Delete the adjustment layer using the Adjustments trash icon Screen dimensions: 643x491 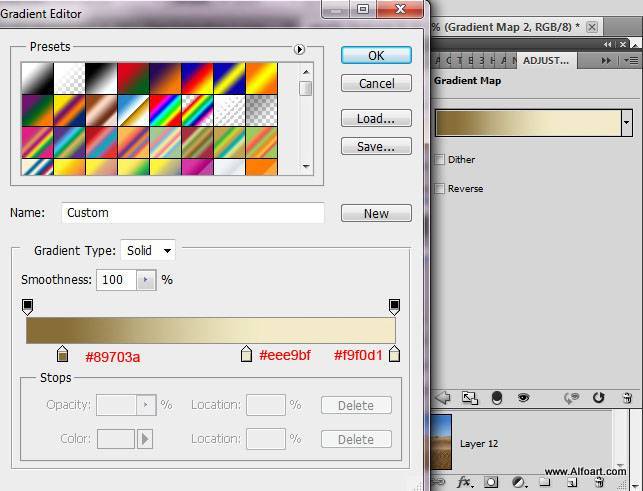[x=626, y=397]
